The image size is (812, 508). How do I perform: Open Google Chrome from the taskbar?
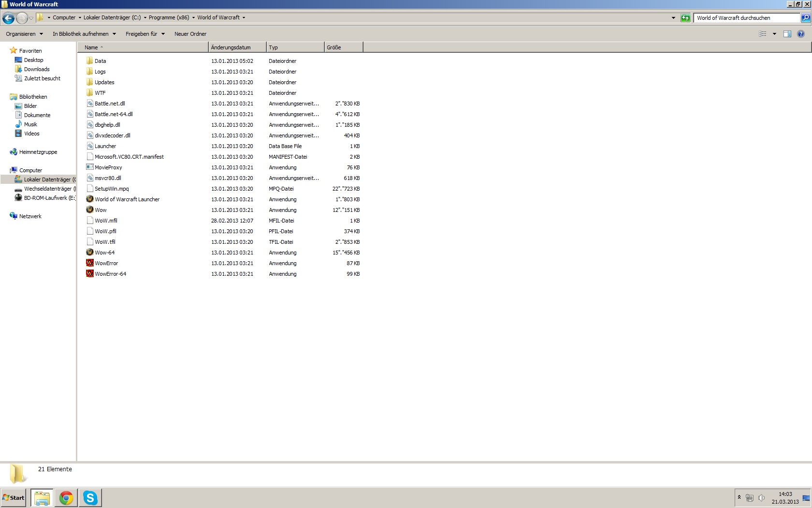pos(66,498)
